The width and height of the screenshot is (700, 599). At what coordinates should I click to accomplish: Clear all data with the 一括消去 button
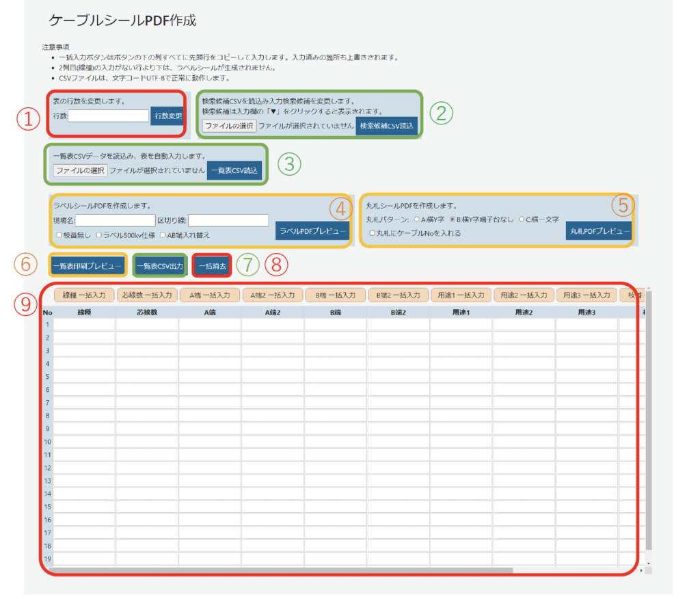pyautogui.click(x=213, y=265)
